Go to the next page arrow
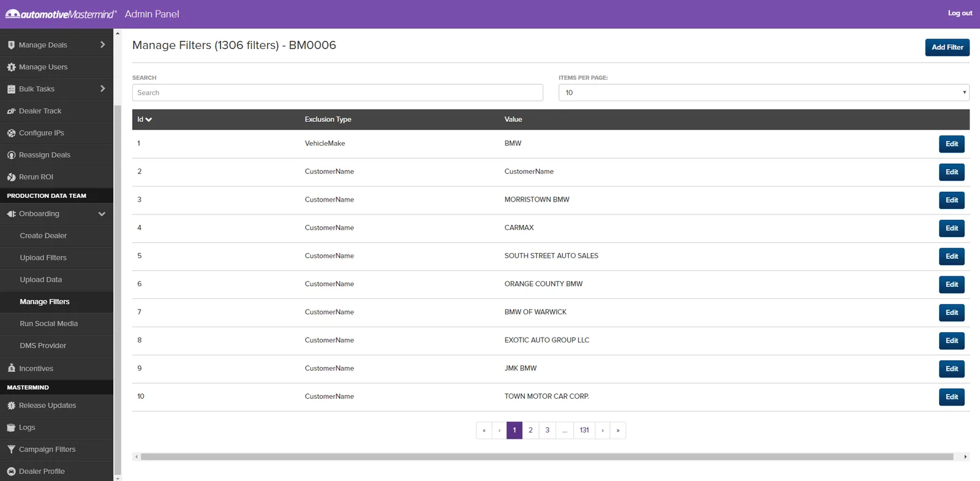 click(x=603, y=430)
